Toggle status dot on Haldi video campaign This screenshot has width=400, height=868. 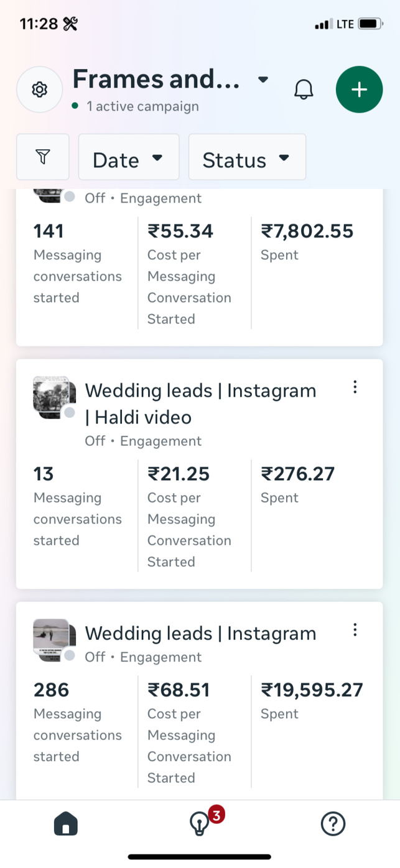pos(70,413)
